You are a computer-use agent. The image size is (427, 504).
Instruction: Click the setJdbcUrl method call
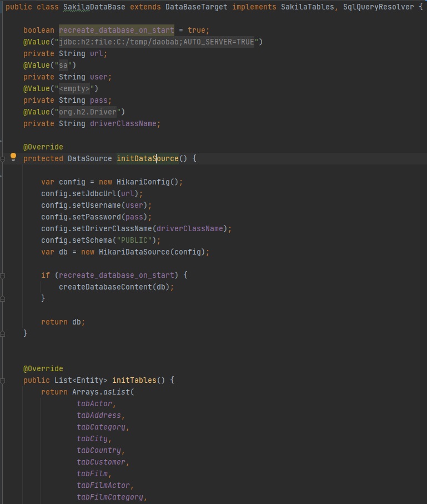94,193
